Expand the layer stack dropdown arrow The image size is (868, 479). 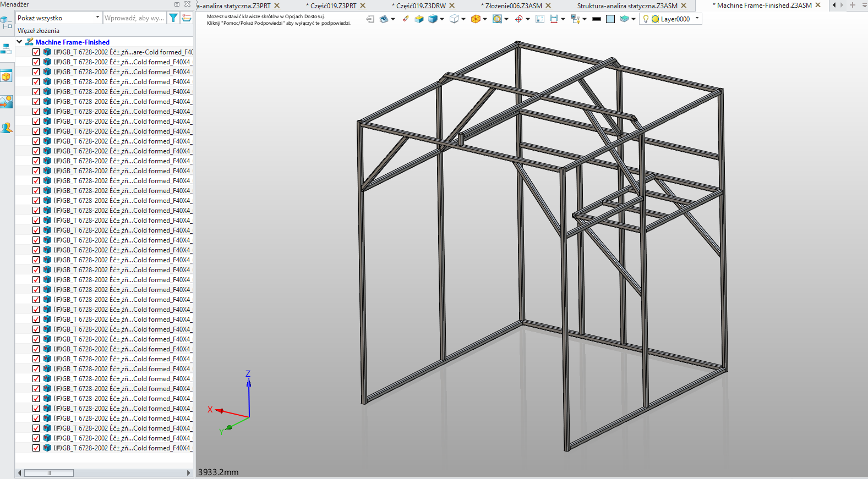click(634, 19)
